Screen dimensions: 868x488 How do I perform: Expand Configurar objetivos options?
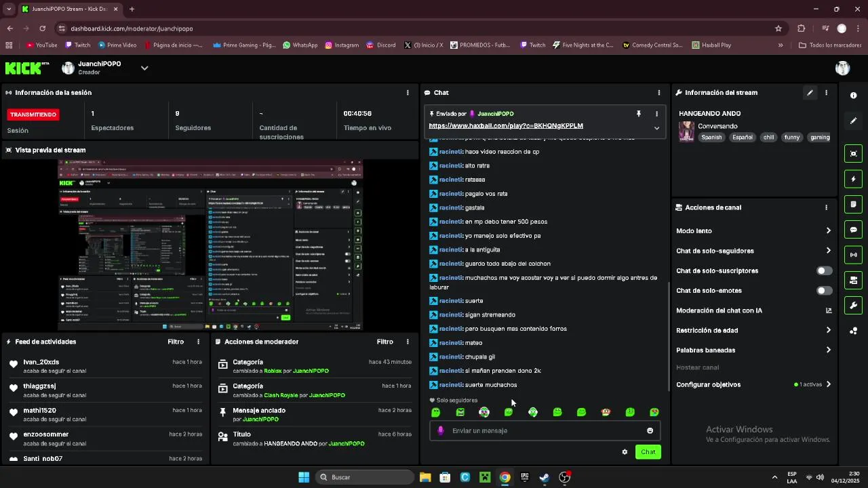(828, 384)
